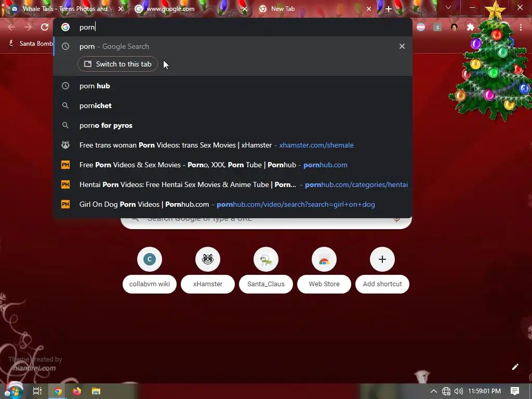The image size is (532, 399).
Task: Open the Web Store shortcut
Action: point(324,270)
